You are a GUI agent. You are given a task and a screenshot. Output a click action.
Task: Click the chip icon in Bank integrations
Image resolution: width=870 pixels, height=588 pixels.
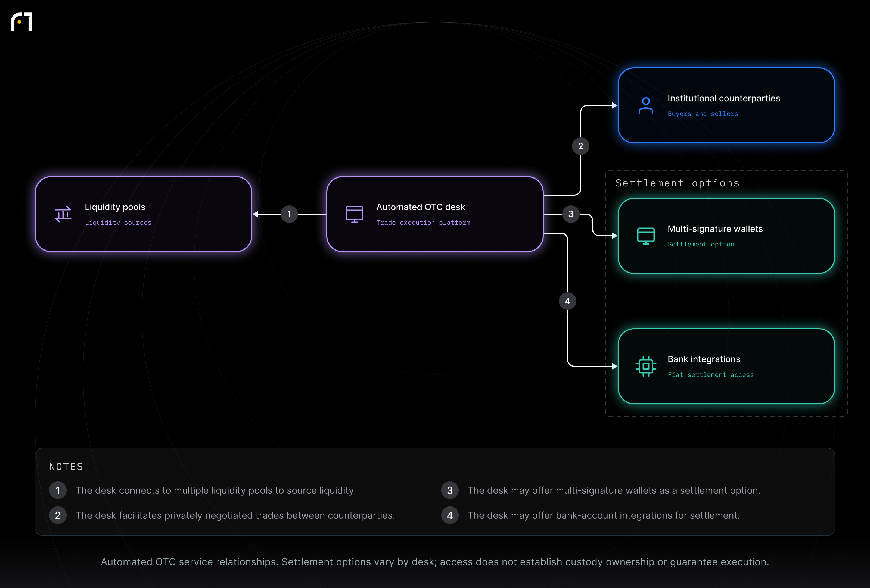[646, 366]
